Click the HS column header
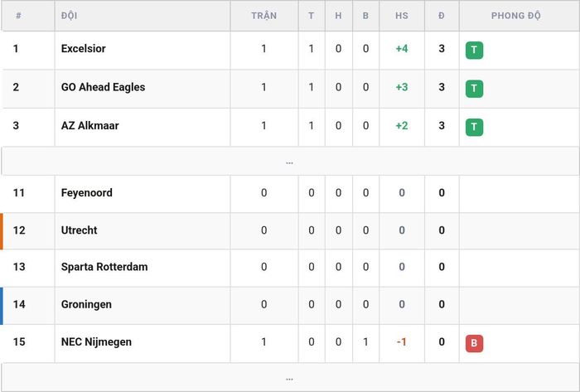This screenshot has height=392, width=580. (402, 16)
